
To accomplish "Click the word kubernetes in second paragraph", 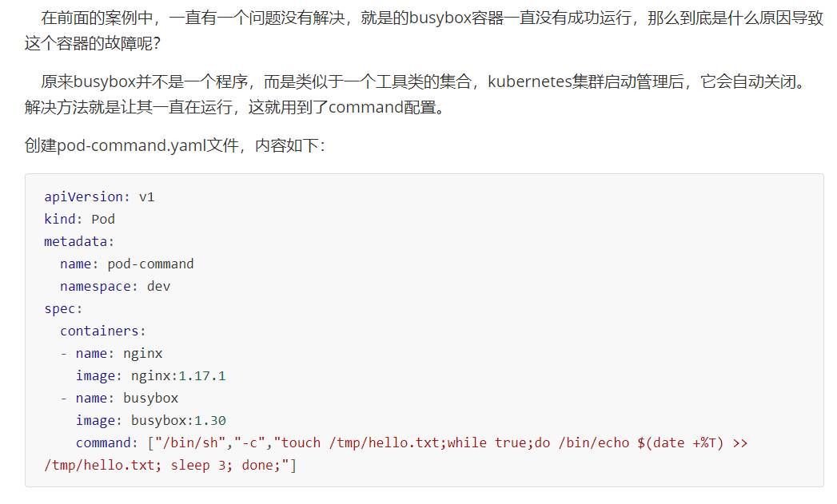I will click(529, 81).
